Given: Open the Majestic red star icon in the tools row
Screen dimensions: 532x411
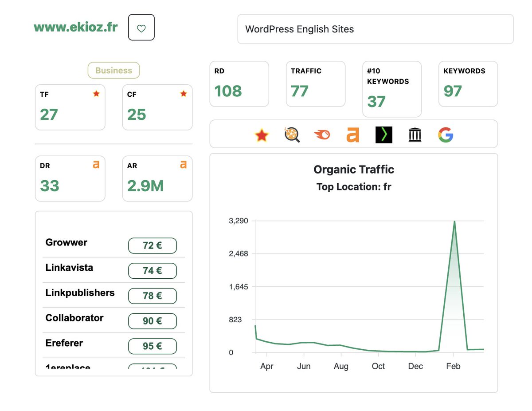Looking at the screenshot, I should pos(262,135).
